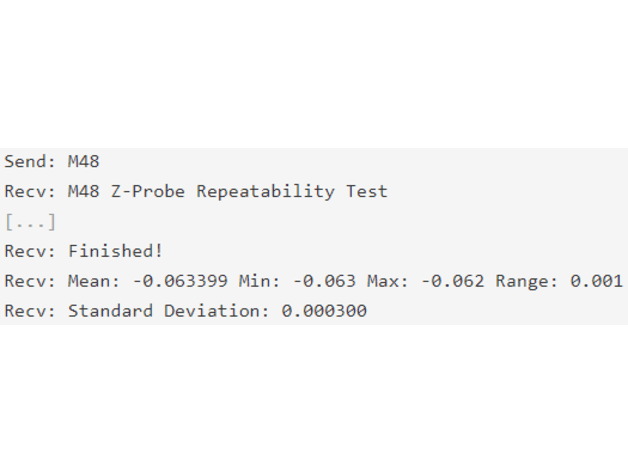This screenshot has width=628, height=472.
Task: Click the "Standard Deviation:" label
Action: point(169,311)
